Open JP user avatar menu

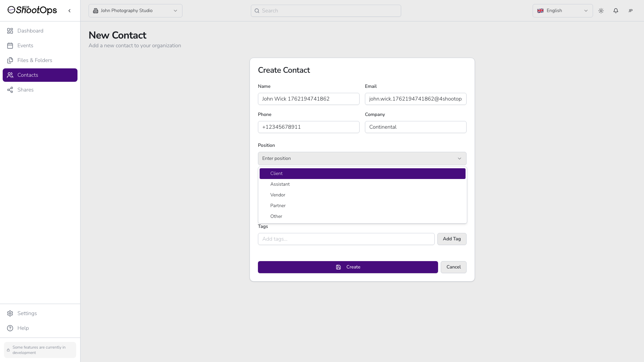click(x=630, y=11)
